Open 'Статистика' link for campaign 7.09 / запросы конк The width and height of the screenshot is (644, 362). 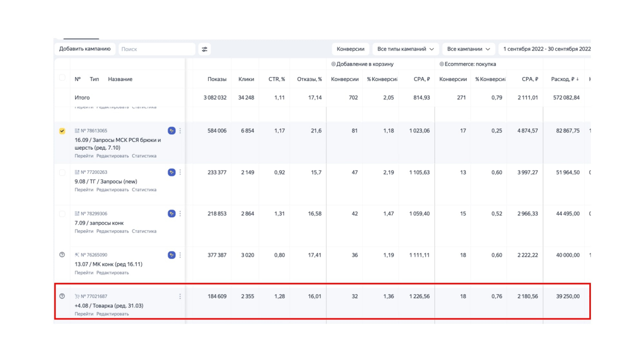click(144, 231)
